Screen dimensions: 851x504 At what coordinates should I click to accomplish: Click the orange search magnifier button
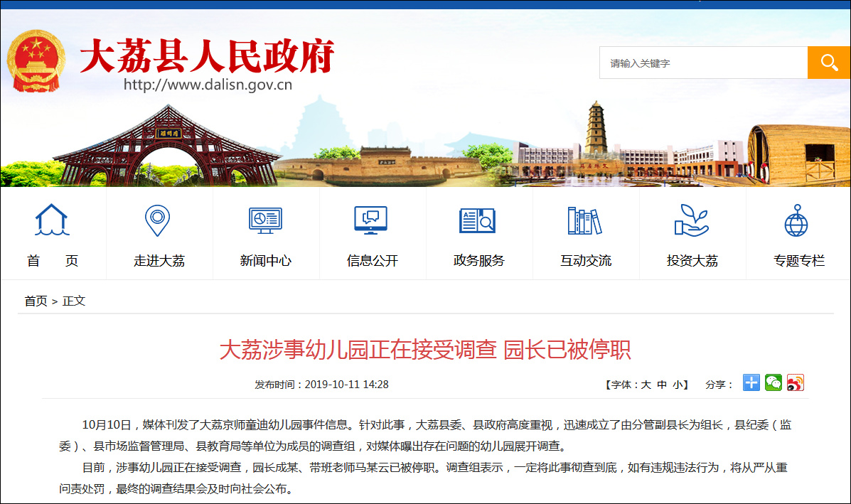pos(828,63)
